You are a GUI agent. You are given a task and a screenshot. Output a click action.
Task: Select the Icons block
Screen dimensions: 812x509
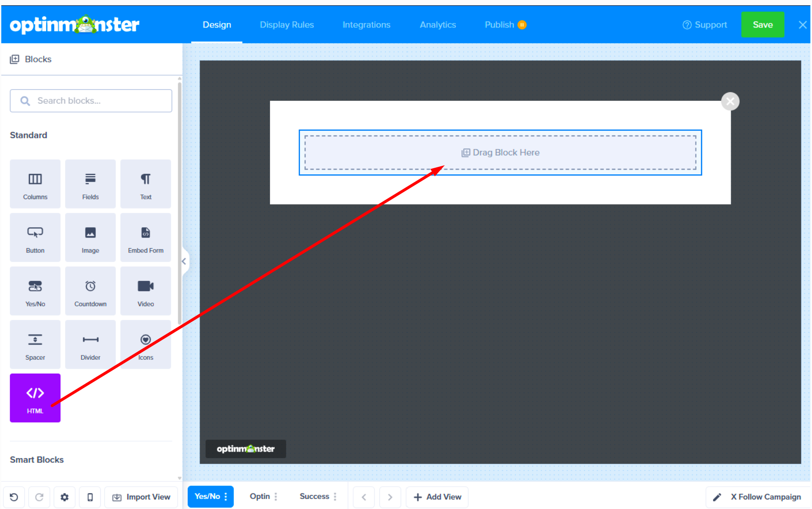click(145, 345)
